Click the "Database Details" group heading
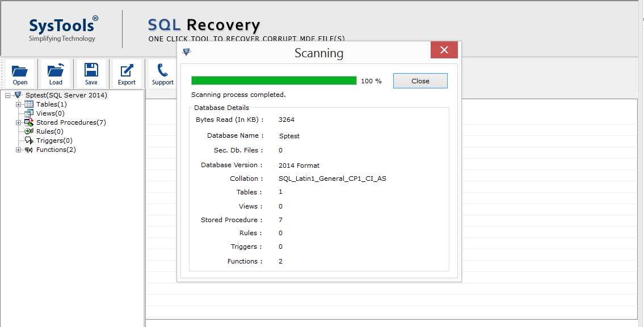Screen dimensions: 644x327 pos(222,108)
